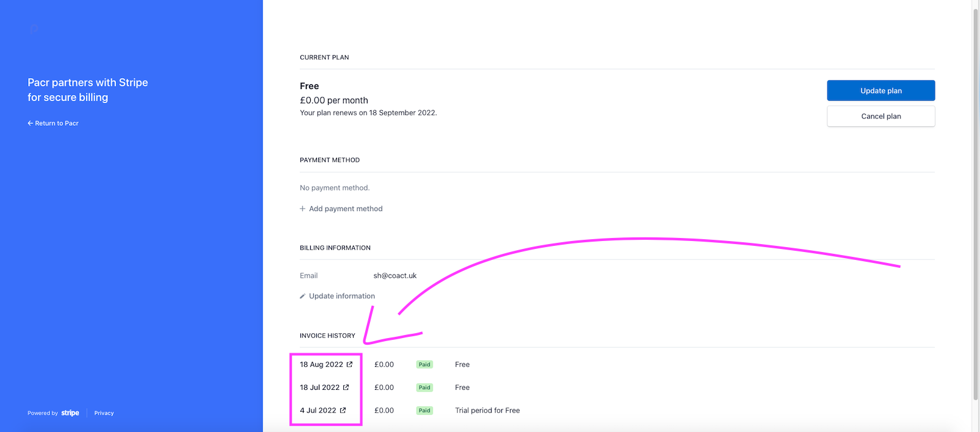Open the 18 Jul 2022 invoice
This screenshot has width=980, height=432.
pos(319,387)
